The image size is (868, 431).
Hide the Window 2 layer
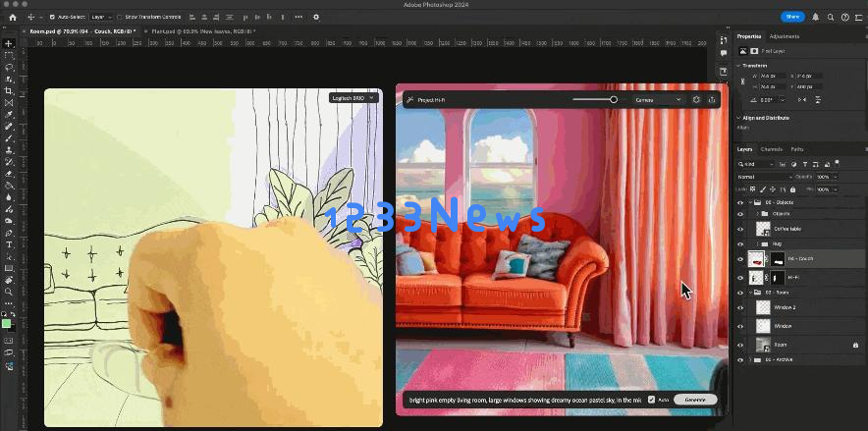click(740, 307)
